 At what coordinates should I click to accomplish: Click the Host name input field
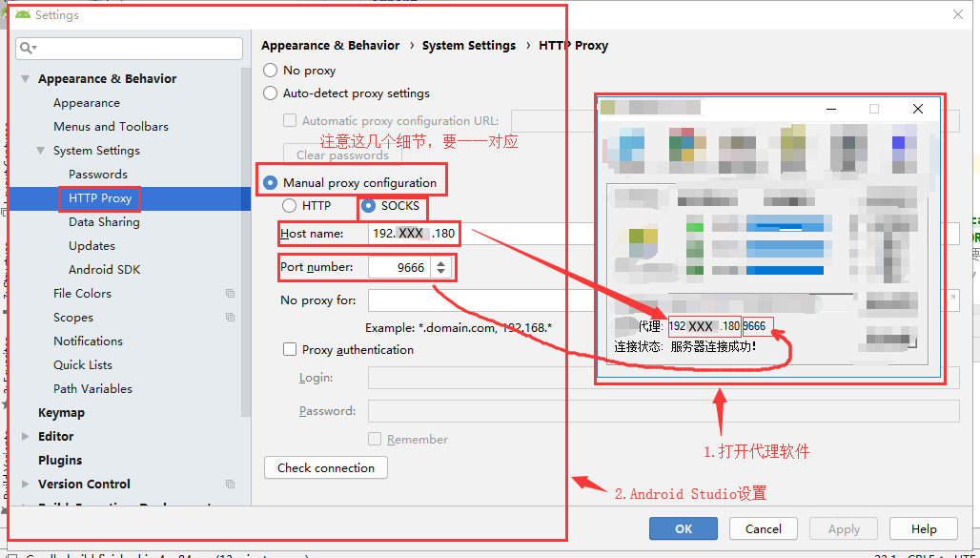pos(664,234)
